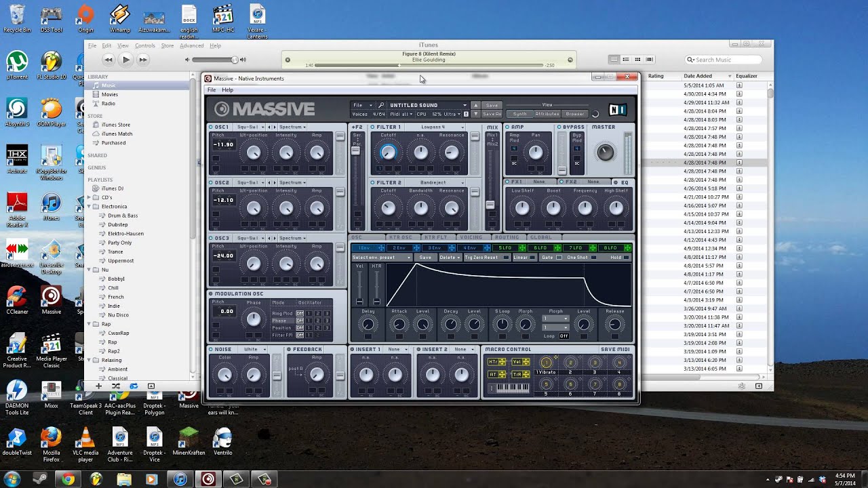
Task: Click Save As button in Massive header
Action: (x=492, y=114)
